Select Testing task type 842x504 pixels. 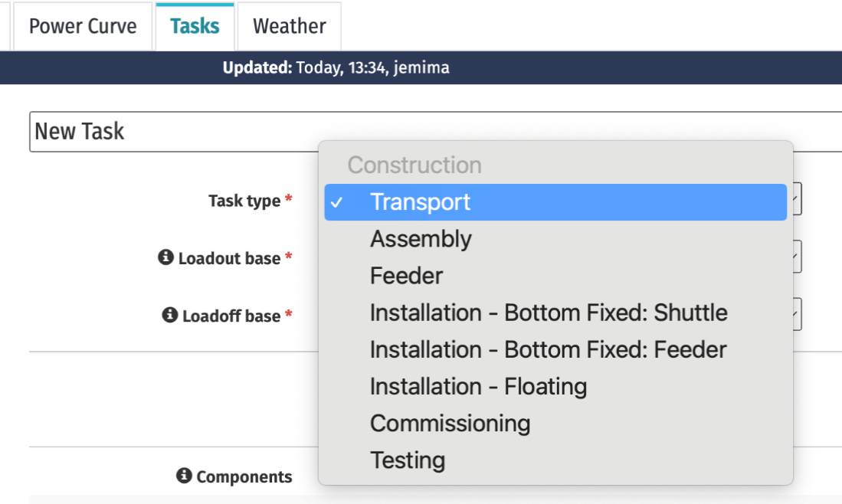pyautogui.click(x=555, y=460)
